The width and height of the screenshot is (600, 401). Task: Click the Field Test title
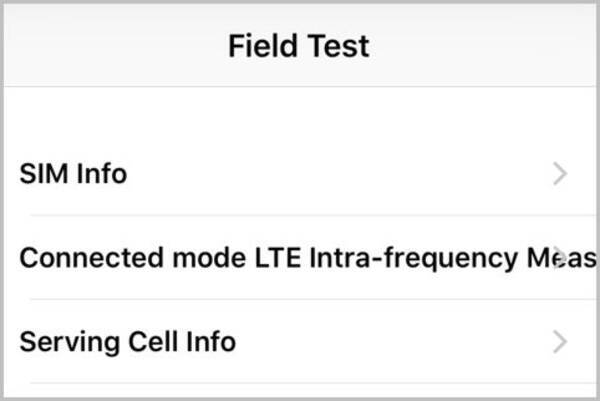[x=299, y=46]
